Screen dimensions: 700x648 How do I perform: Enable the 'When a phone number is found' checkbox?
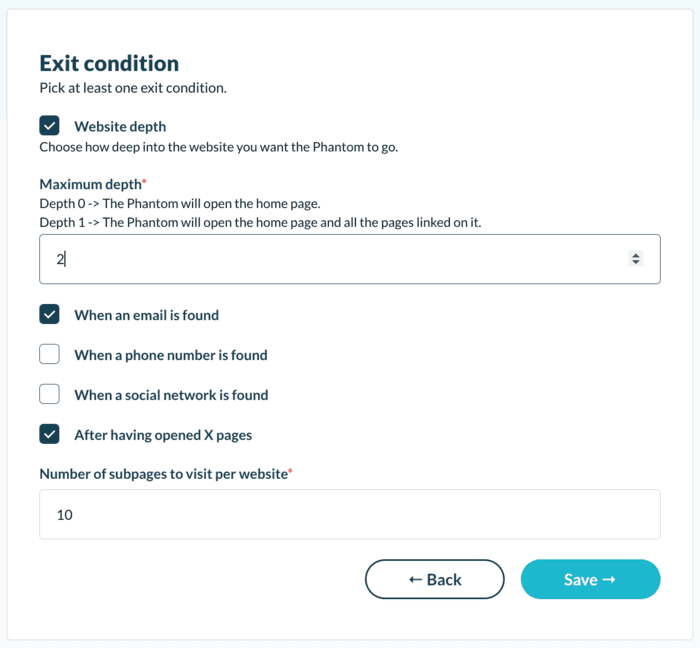[x=49, y=354]
